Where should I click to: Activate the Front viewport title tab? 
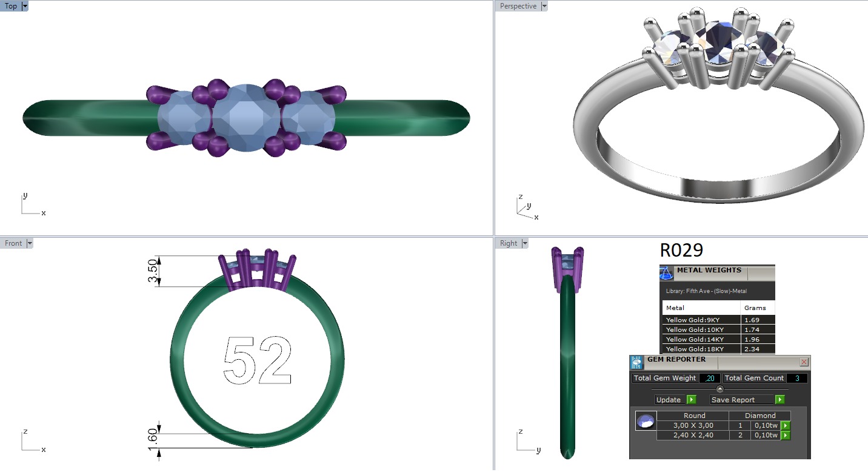pos(13,243)
